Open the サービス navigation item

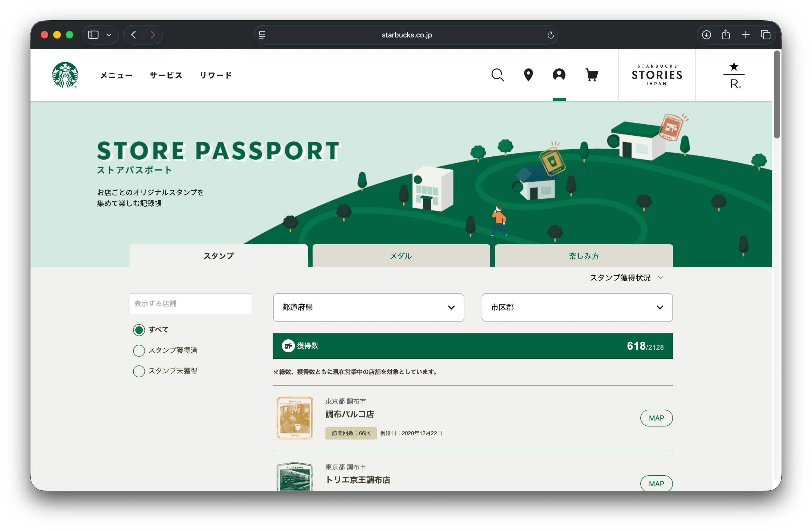click(166, 75)
